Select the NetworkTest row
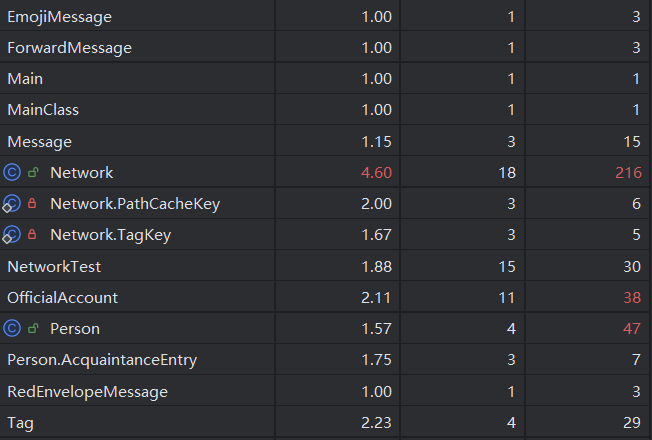This screenshot has height=440, width=652. click(x=326, y=266)
